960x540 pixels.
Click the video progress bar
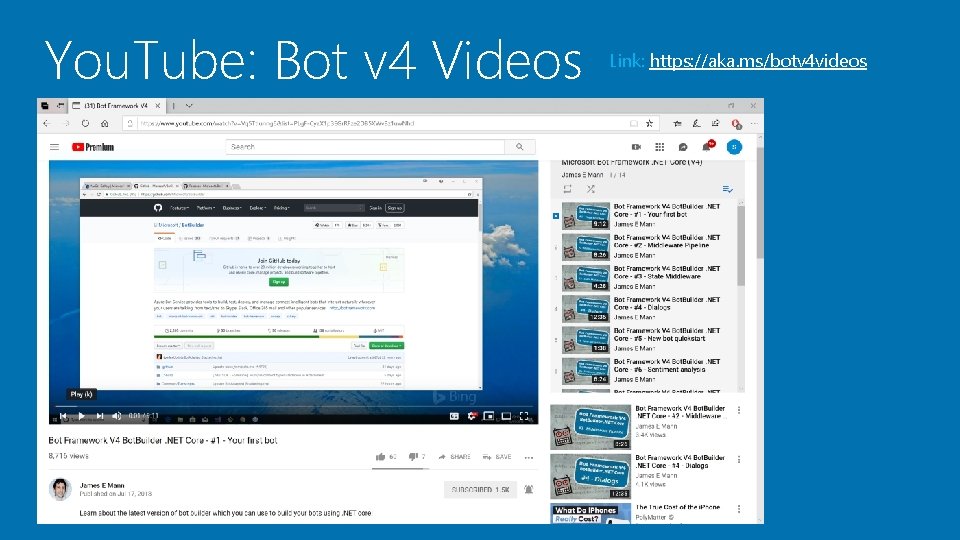click(x=293, y=406)
